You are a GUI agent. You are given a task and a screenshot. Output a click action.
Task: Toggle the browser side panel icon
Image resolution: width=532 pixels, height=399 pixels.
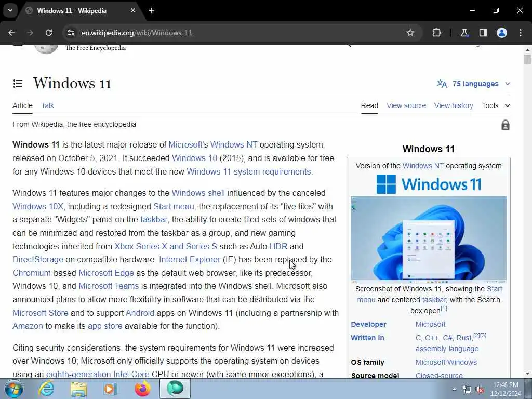483,33
